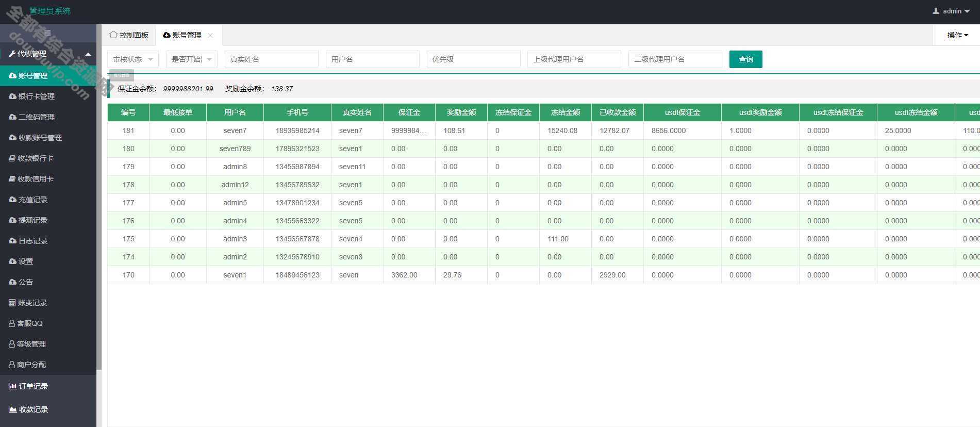980x427 pixels.
Task: Open the 是否开始 dropdown
Action: coord(192,59)
